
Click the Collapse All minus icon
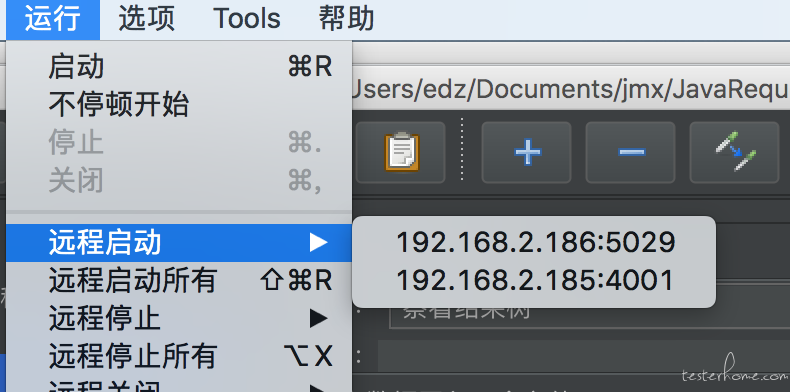pyautogui.click(x=631, y=152)
